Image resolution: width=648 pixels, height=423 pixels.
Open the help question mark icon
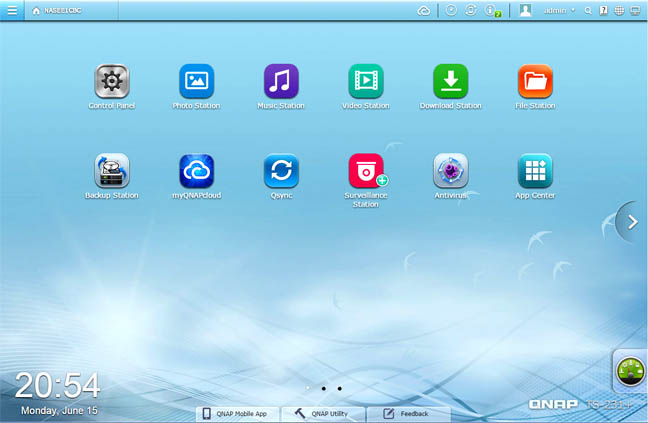603,11
